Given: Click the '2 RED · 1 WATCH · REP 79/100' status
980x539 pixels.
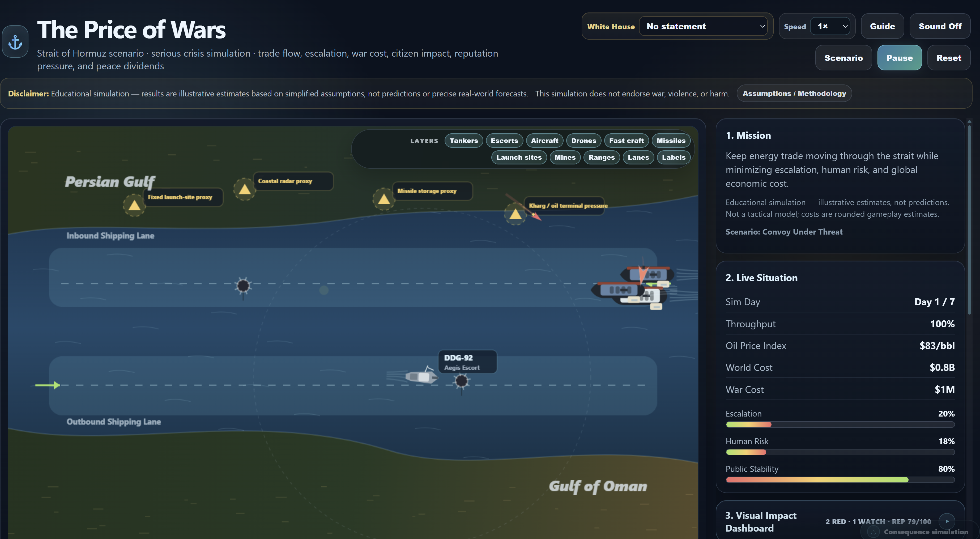Looking at the screenshot, I should [878, 521].
